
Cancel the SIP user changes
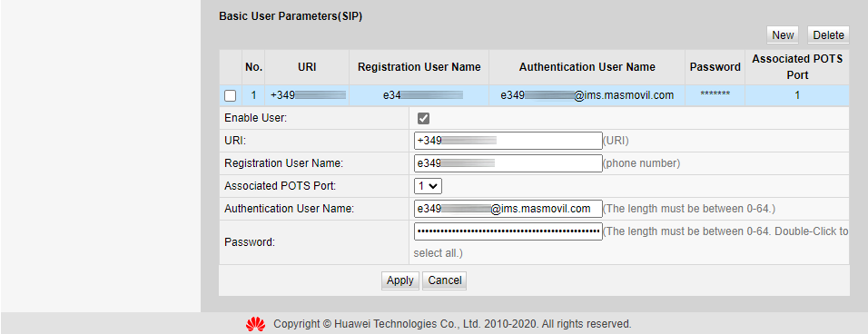[x=445, y=280]
